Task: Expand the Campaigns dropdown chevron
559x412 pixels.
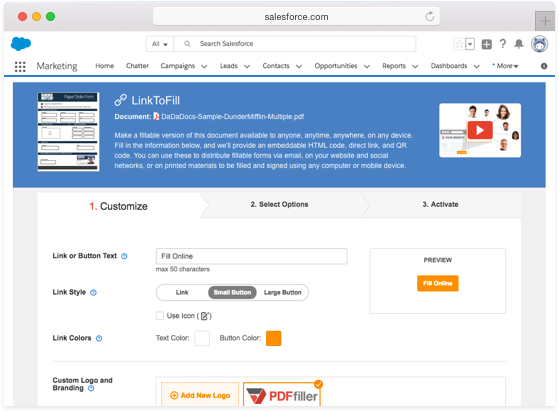Action: (x=204, y=66)
